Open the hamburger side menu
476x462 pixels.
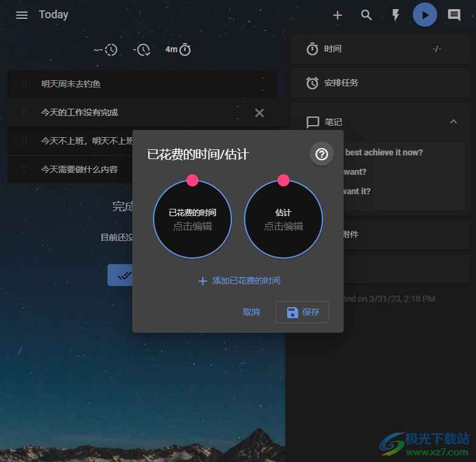pos(22,15)
